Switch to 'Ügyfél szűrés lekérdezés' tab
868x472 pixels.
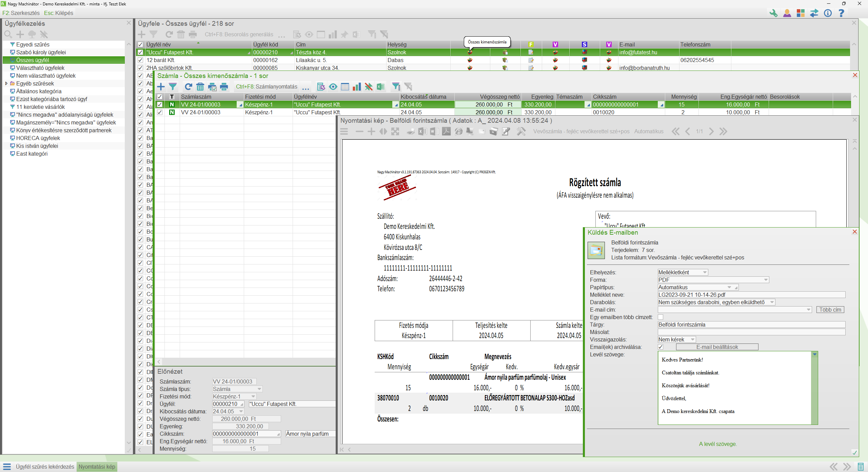coord(45,467)
